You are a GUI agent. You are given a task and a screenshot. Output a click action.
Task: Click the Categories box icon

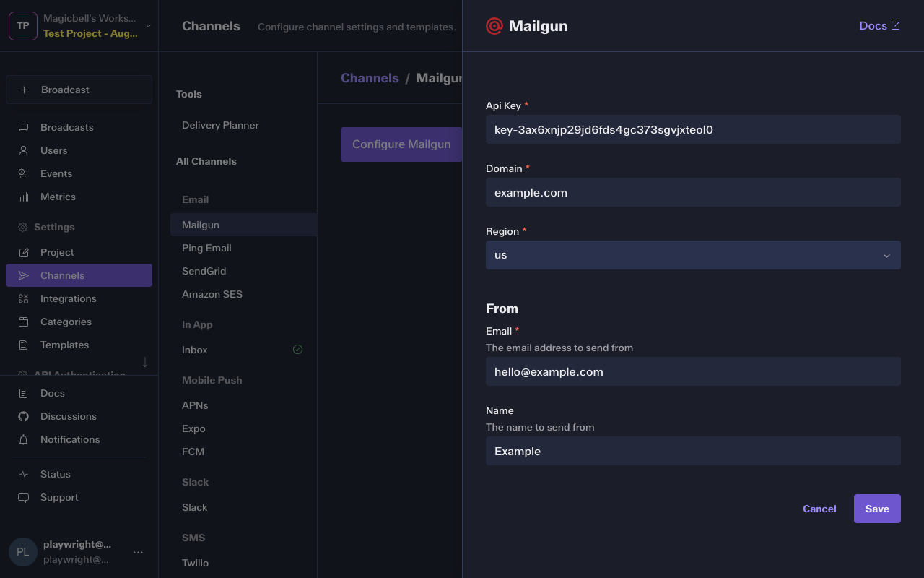(x=23, y=322)
